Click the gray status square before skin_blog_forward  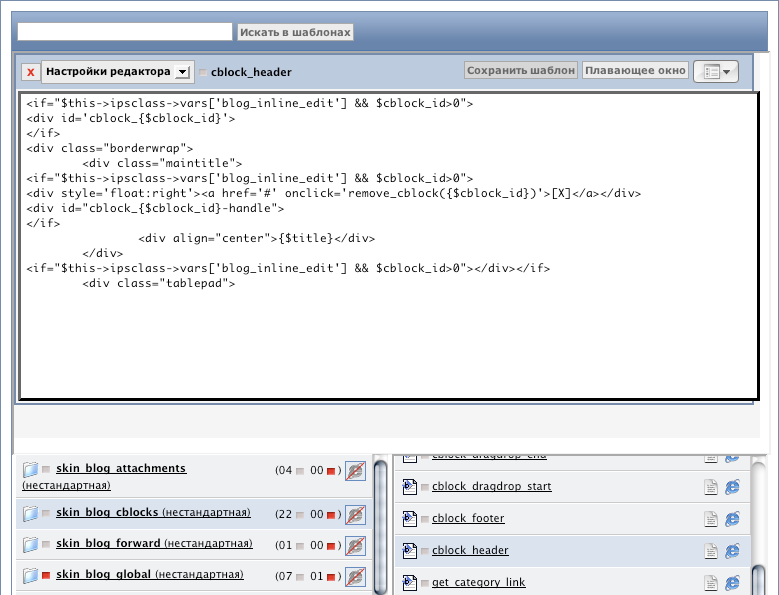click(46, 544)
